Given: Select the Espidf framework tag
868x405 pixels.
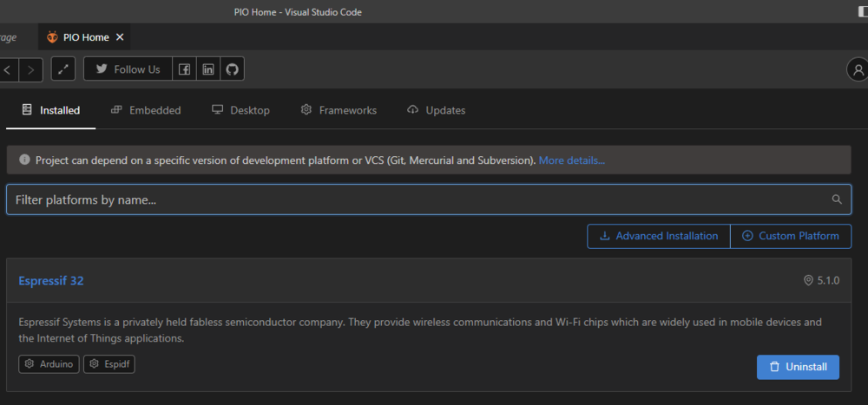Looking at the screenshot, I should point(109,364).
